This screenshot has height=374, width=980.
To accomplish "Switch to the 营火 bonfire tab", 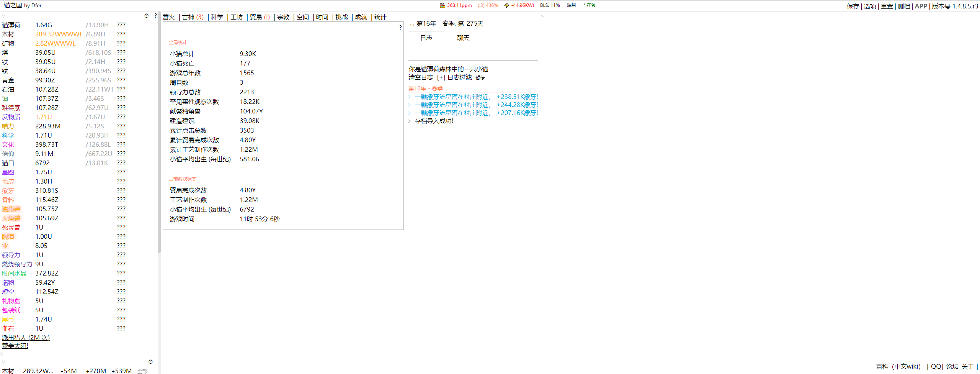I will [x=168, y=17].
